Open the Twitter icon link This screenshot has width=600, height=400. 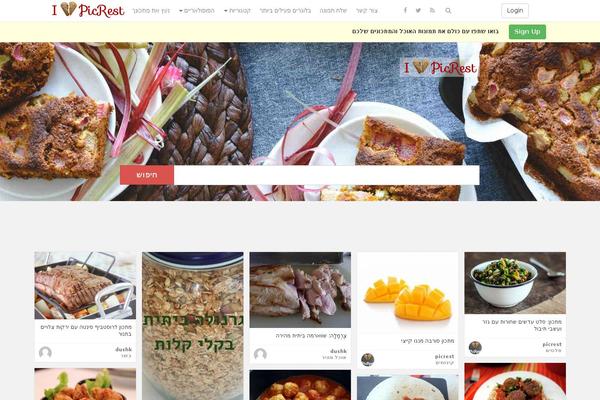[418, 10]
